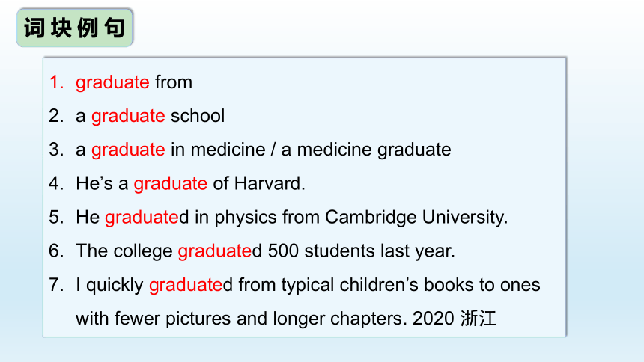The height and width of the screenshot is (362, 644).
Task: Click the list number '7.'
Action: point(56,285)
